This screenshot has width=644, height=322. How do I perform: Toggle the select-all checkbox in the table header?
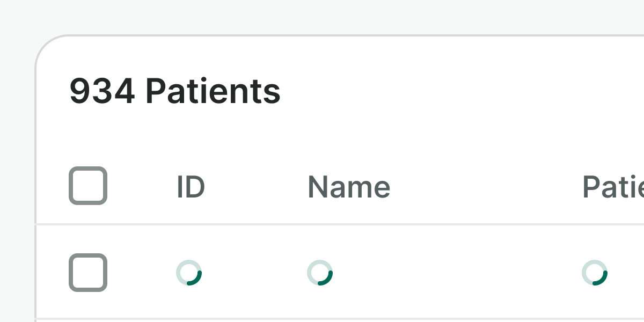(x=88, y=186)
